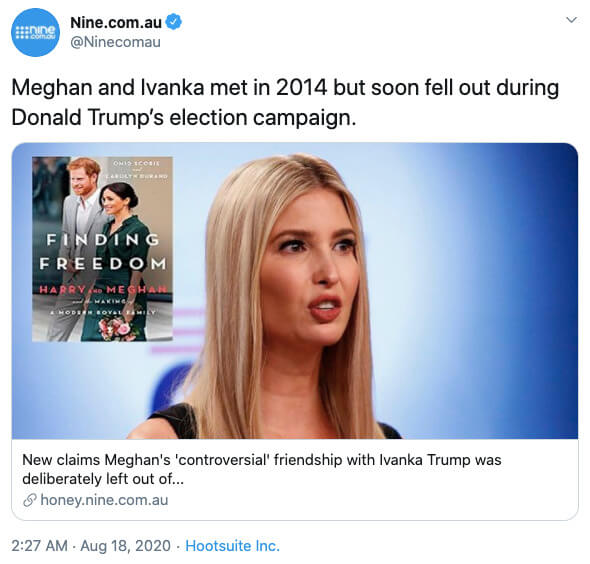This screenshot has height=564, width=590.
Task: Open the 2:27 AM Aug 18, 2020 timestamp
Action: tap(91, 546)
